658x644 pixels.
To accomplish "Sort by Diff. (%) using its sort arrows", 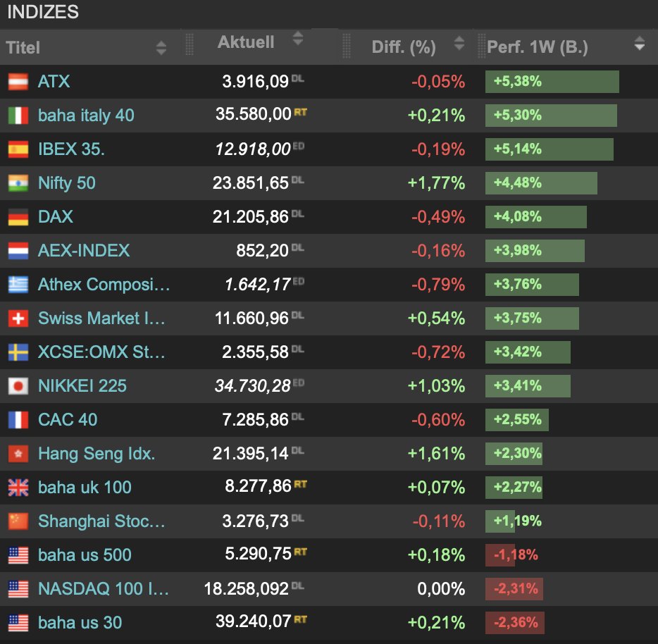I will 459,43.
